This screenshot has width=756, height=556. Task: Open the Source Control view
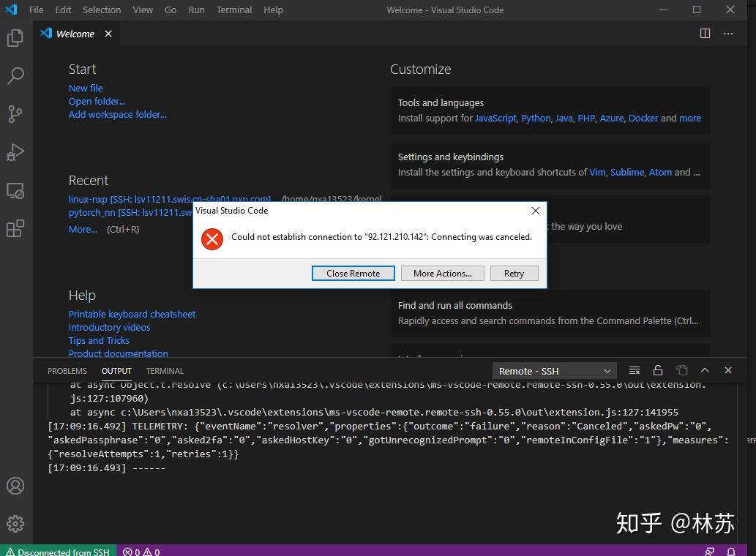pos(16,114)
